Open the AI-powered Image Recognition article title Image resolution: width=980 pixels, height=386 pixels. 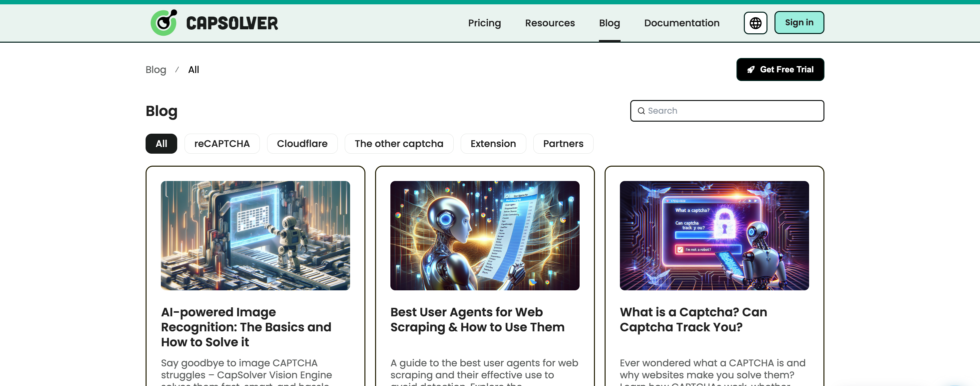[x=246, y=327]
